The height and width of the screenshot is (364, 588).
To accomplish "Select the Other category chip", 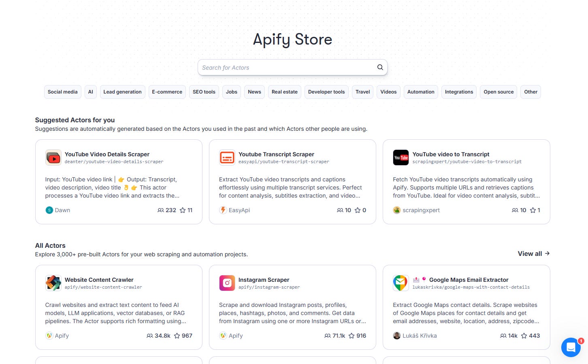I will (x=531, y=92).
